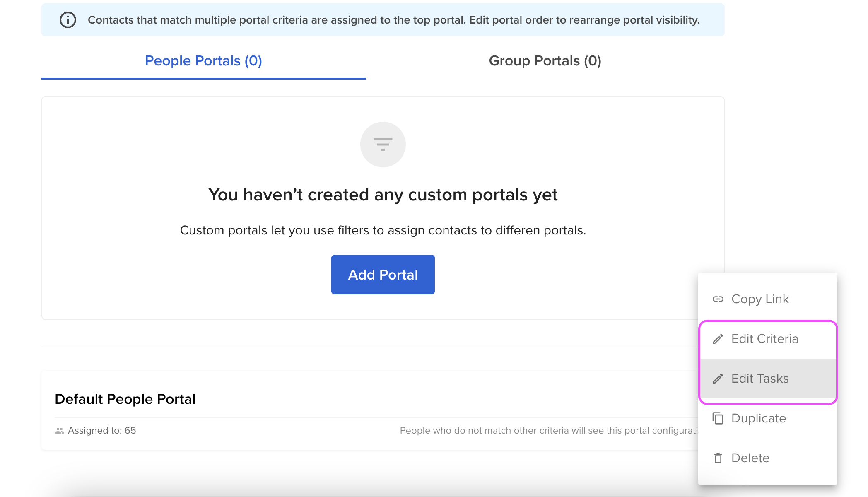The image size is (868, 497).
Task: Click the portal criteria info banner text
Action: coord(394,20)
